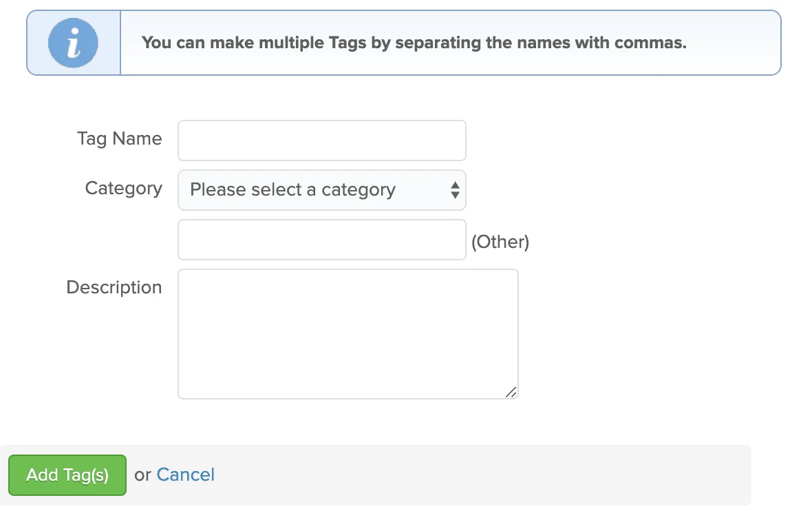Click the Description textarea resize handle
The image size is (812, 511).
point(511,393)
